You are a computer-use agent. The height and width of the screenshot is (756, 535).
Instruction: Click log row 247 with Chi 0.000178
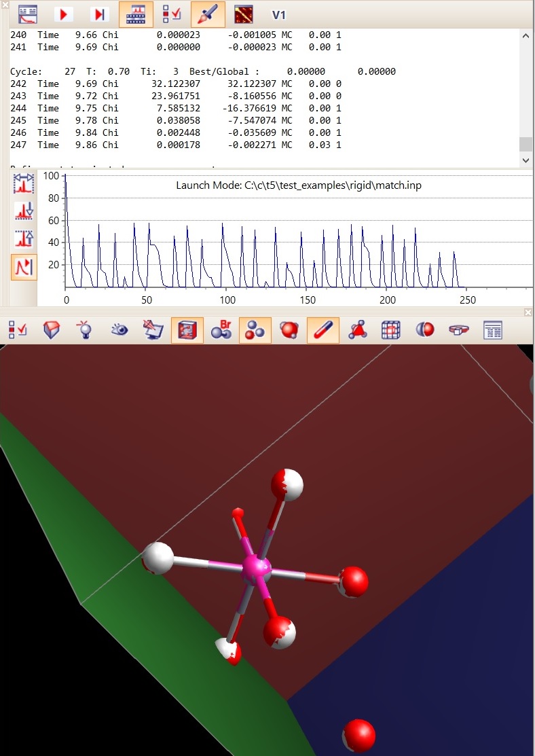[176, 145]
